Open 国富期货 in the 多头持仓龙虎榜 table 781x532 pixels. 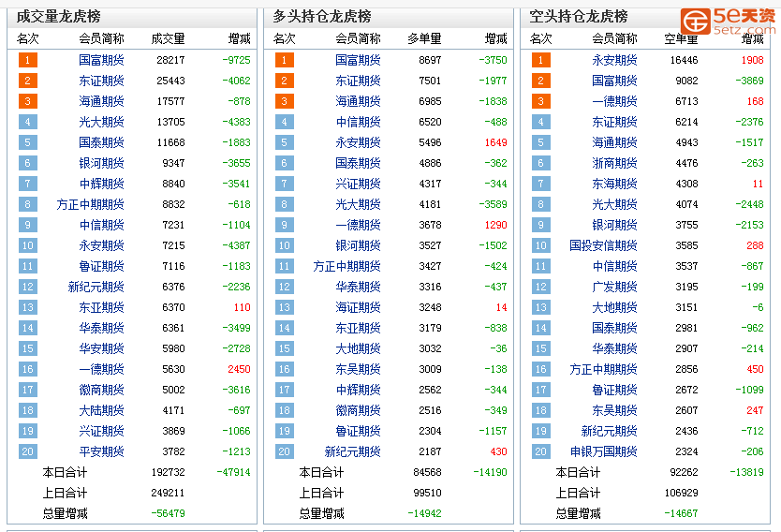click(x=358, y=60)
